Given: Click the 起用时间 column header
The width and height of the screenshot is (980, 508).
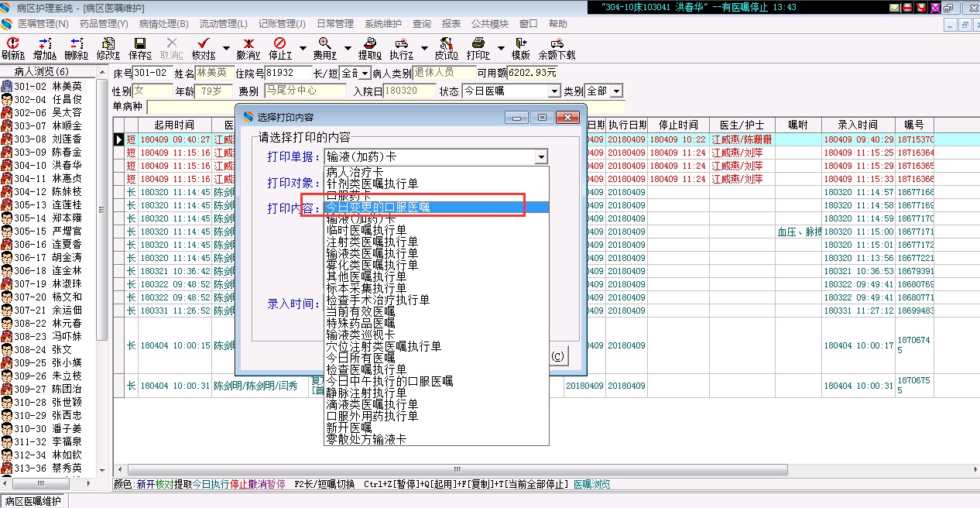Looking at the screenshot, I should [x=174, y=125].
